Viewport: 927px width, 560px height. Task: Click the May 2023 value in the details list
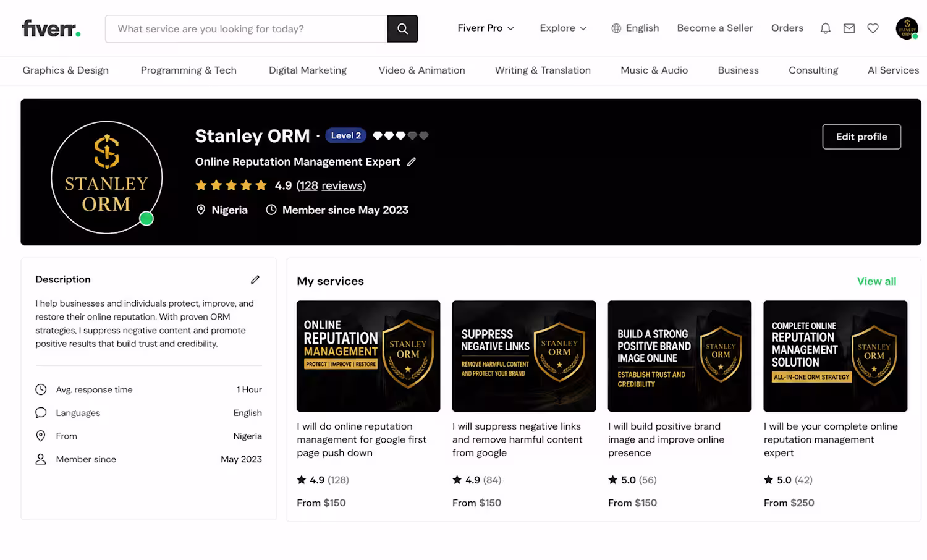coord(241,459)
